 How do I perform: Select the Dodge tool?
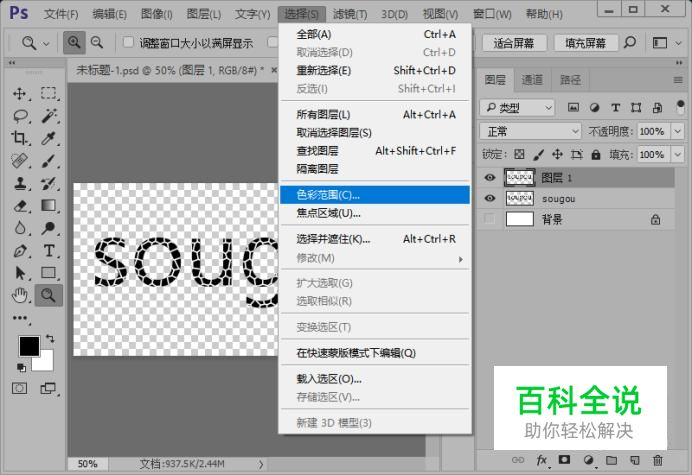point(49,228)
